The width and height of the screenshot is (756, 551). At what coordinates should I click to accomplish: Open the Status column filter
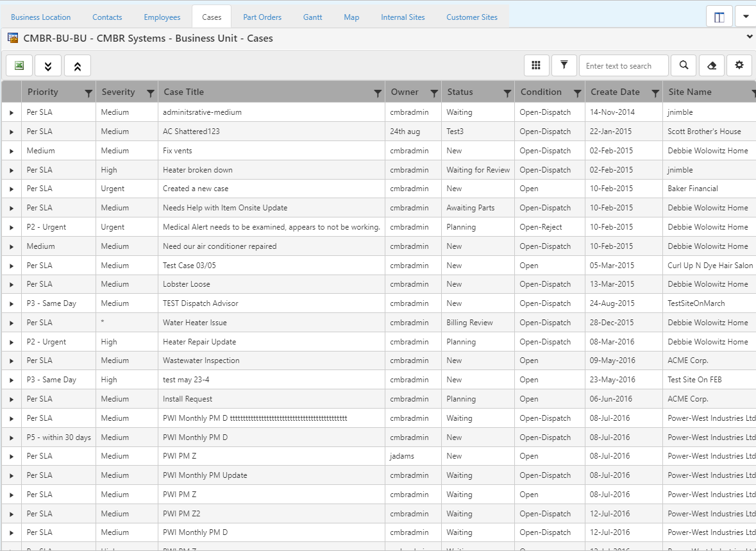(x=507, y=93)
